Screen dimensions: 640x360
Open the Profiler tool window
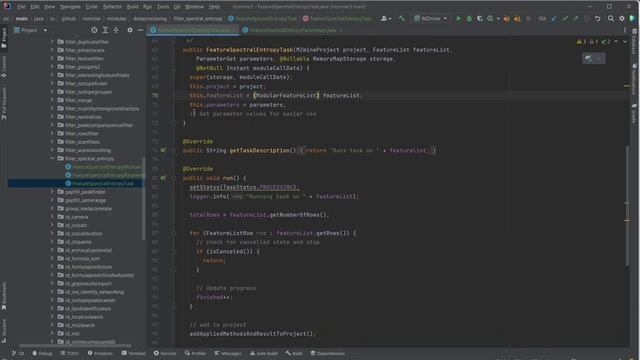pos(195,353)
